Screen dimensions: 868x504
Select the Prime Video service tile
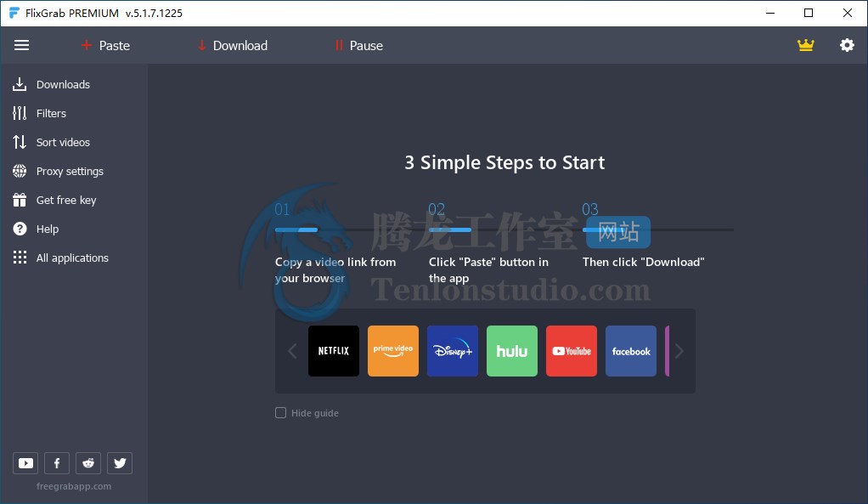click(x=393, y=351)
